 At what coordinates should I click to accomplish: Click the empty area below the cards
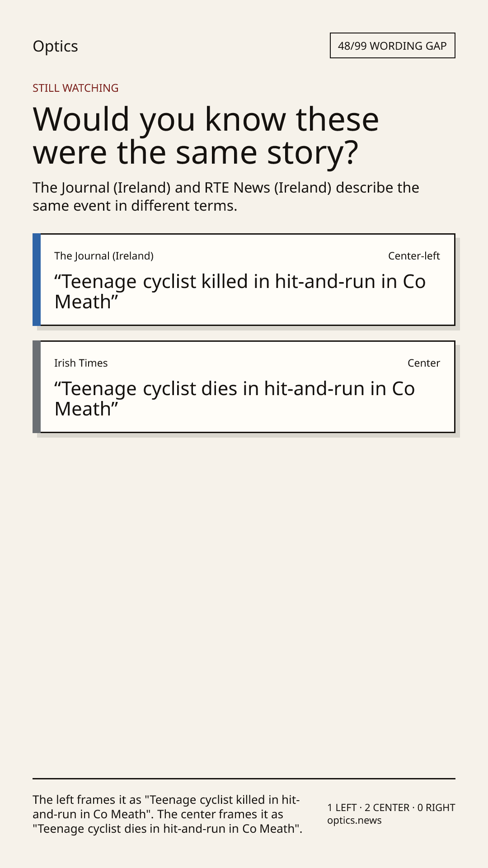[244, 606]
